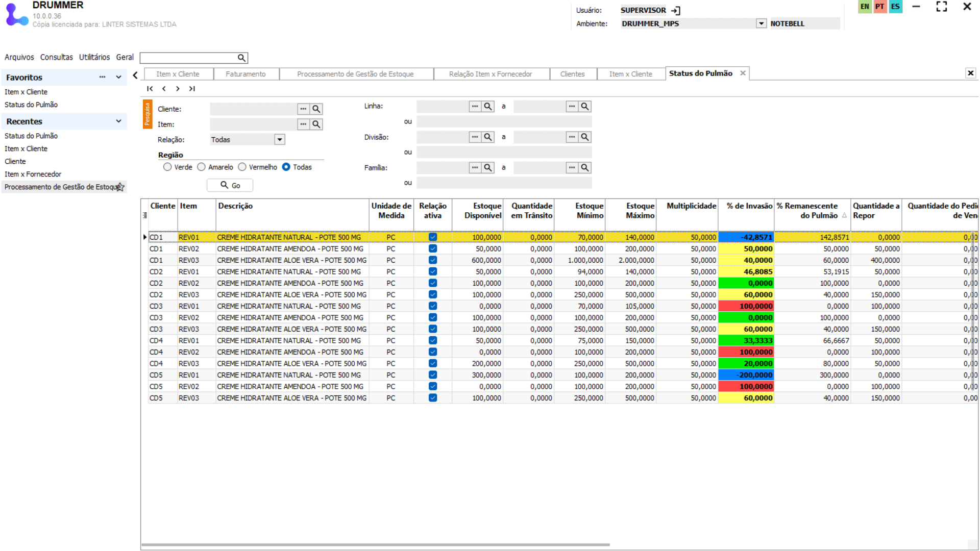980x551 pixels.
Task: Go to first record navigation arrow
Action: pyautogui.click(x=150, y=89)
